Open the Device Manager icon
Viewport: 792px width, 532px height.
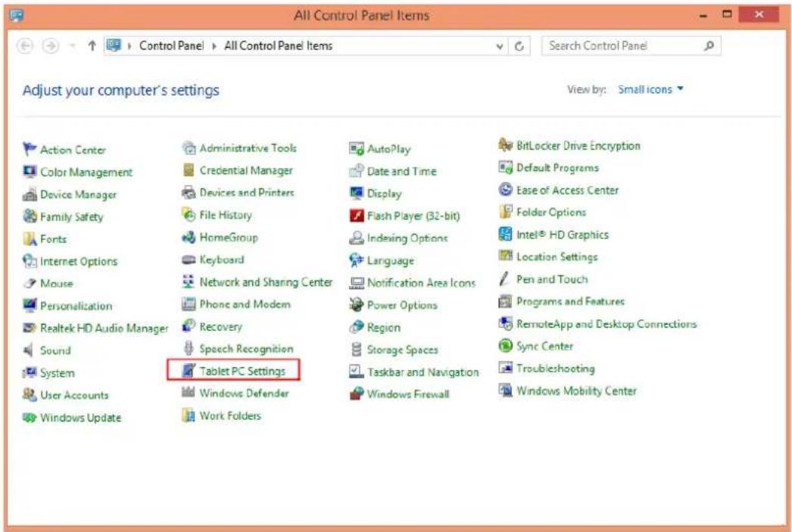coord(30,194)
